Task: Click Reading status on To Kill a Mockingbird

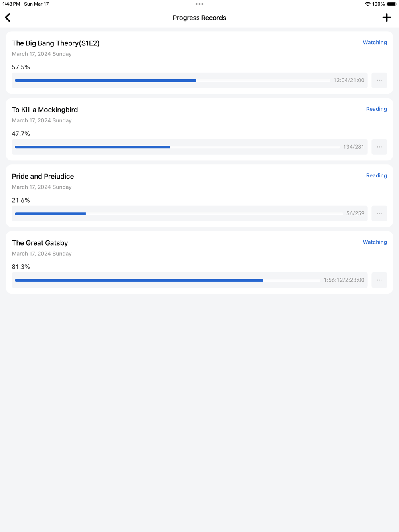Action: [376, 109]
